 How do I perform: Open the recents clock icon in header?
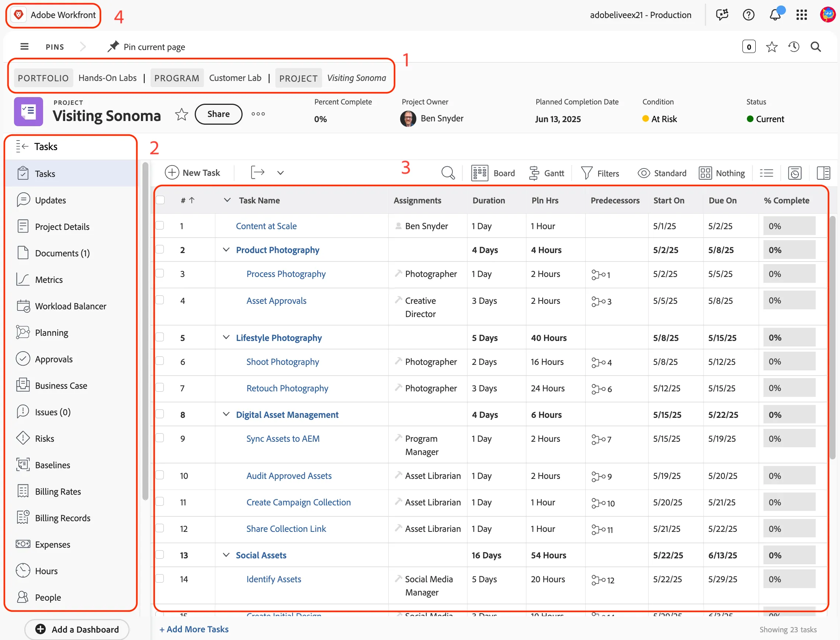point(794,47)
